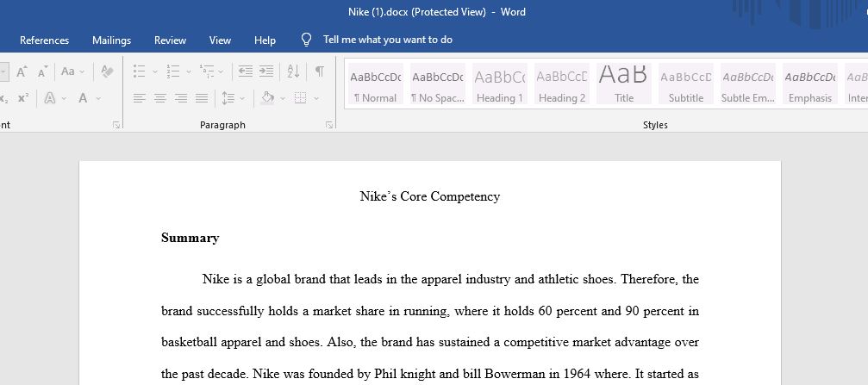Viewport: 868px width, 385px height.
Task: Increase font size with the grow icon
Action: click(22, 71)
